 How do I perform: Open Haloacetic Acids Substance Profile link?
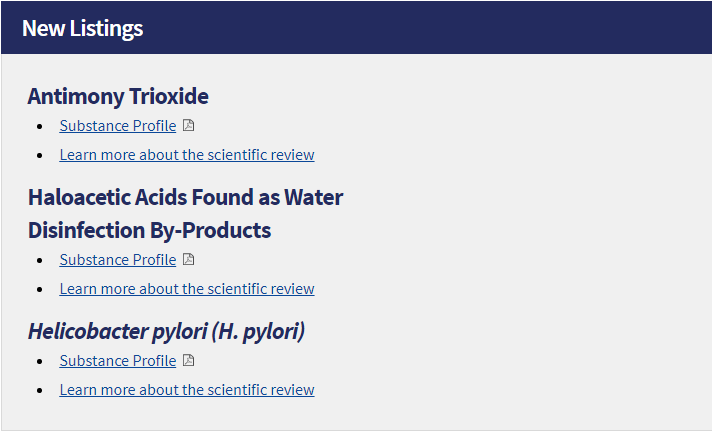click(x=117, y=260)
